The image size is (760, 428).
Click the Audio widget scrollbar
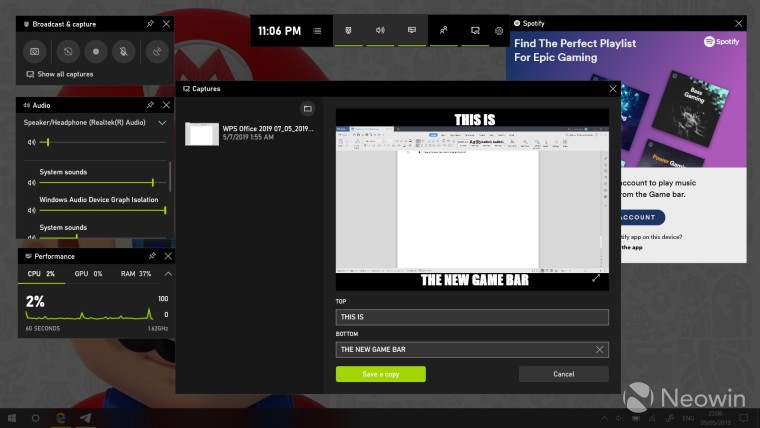[x=170, y=177]
